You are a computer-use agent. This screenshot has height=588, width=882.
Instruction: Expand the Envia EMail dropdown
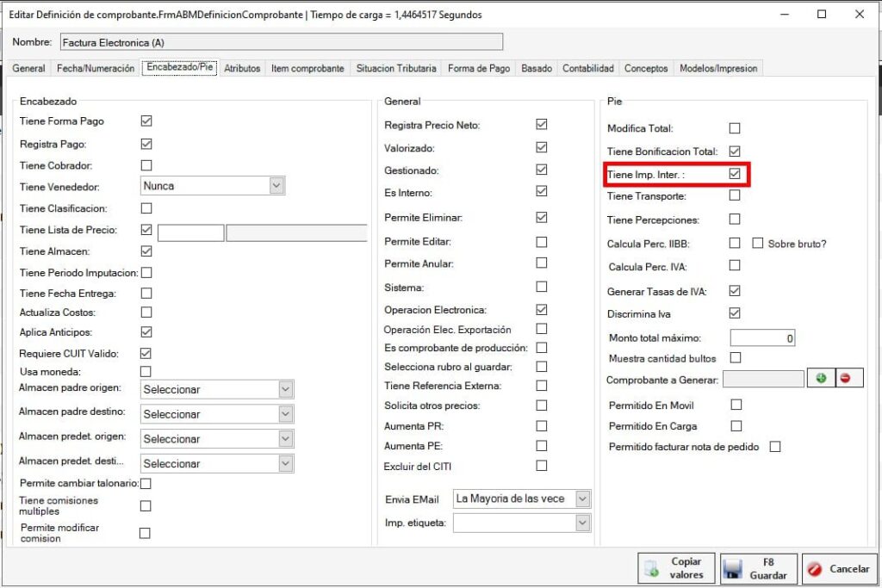click(x=582, y=499)
